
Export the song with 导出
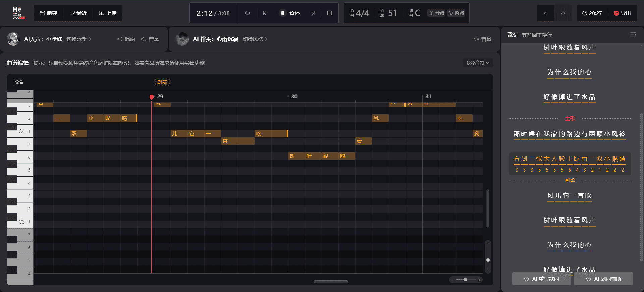coord(623,13)
